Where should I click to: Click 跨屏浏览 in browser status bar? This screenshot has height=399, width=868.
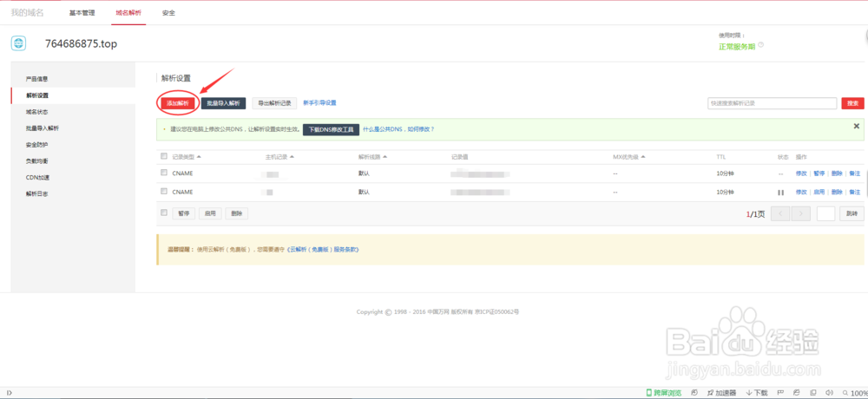[664, 393]
